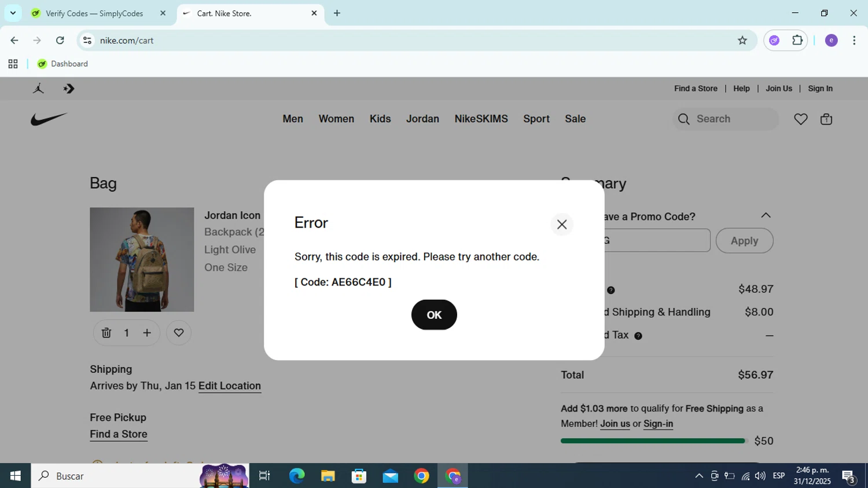Click the Buscar taskbar search box

pos(141,476)
